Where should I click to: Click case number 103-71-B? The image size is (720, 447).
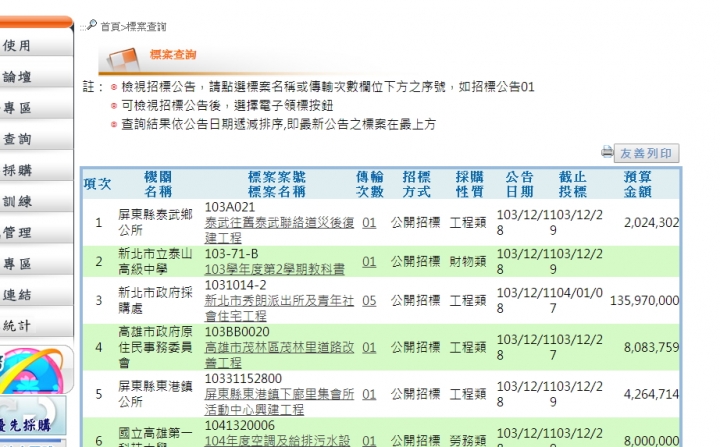pyautogui.click(x=231, y=254)
